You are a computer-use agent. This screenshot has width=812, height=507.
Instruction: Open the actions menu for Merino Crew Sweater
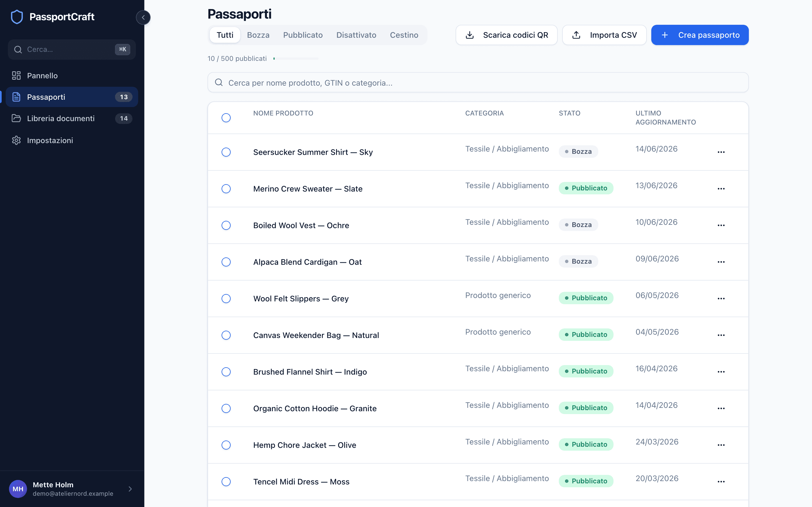[721, 189]
